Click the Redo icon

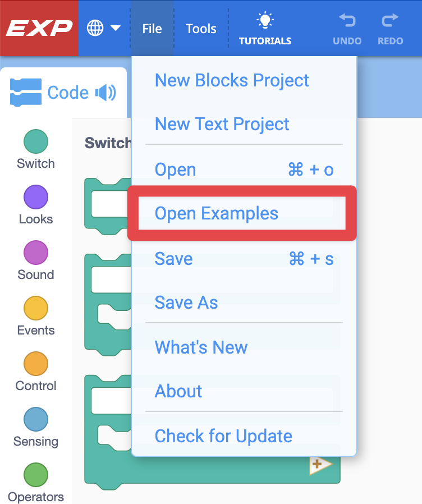pyautogui.click(x=389, y=27)
